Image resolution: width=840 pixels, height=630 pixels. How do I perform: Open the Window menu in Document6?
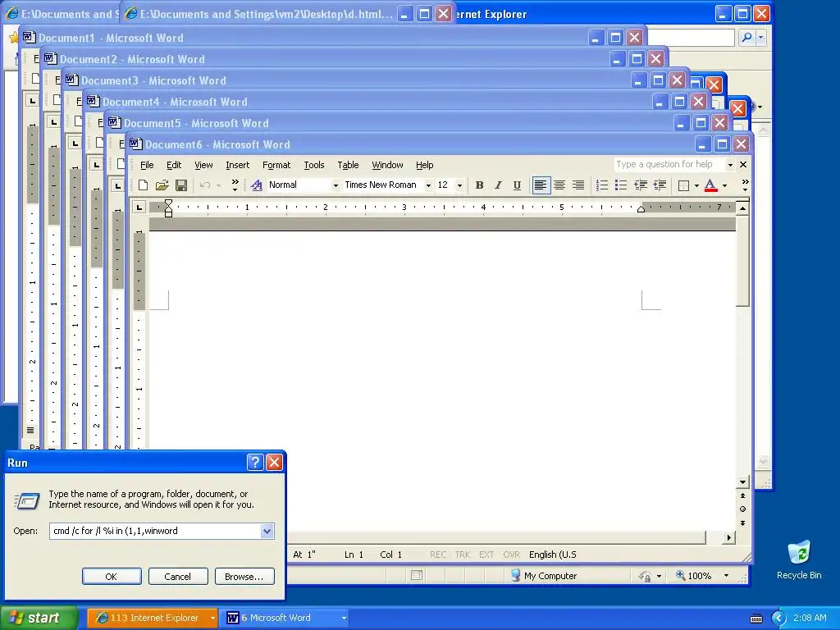point(387,165)
